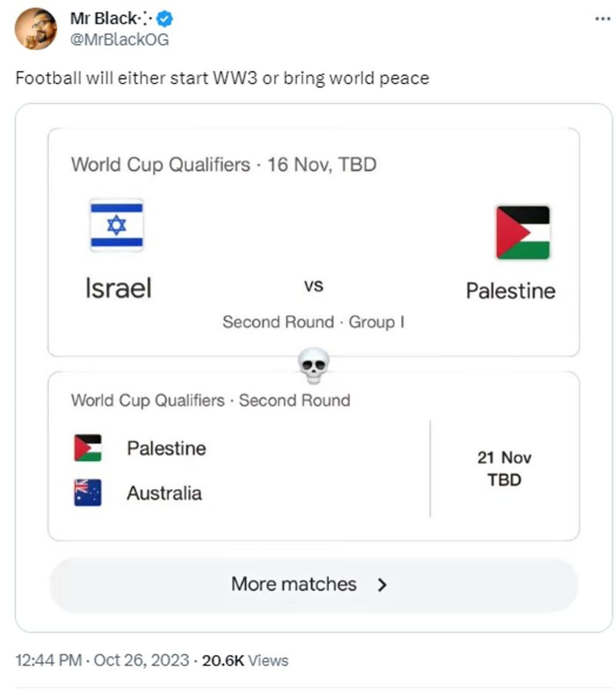Click the Mr Black display name
Viewport: 616px width, 689px height.
103,19
